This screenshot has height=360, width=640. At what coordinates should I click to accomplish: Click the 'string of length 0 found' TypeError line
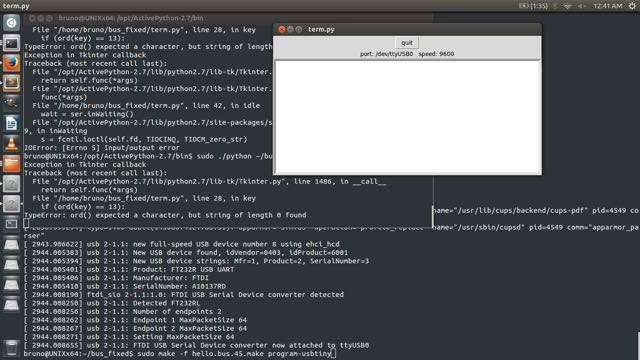tap(165, 215)
